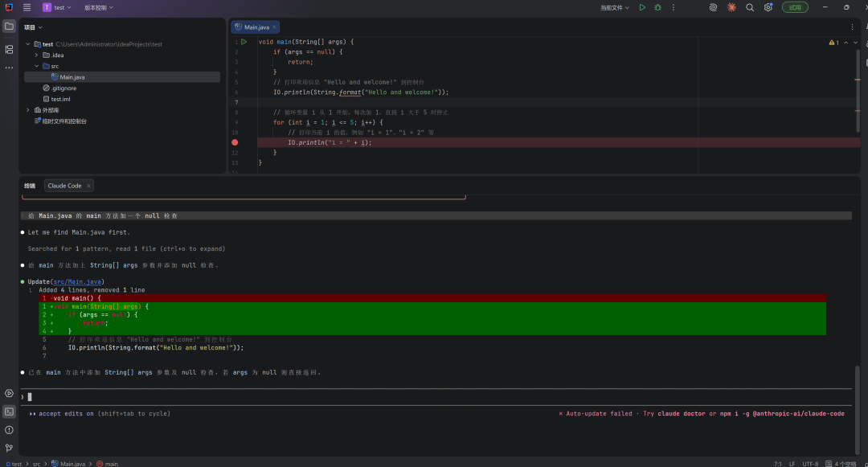
Task: Click the 试用 trial button
Action: [x=795, y=7]
